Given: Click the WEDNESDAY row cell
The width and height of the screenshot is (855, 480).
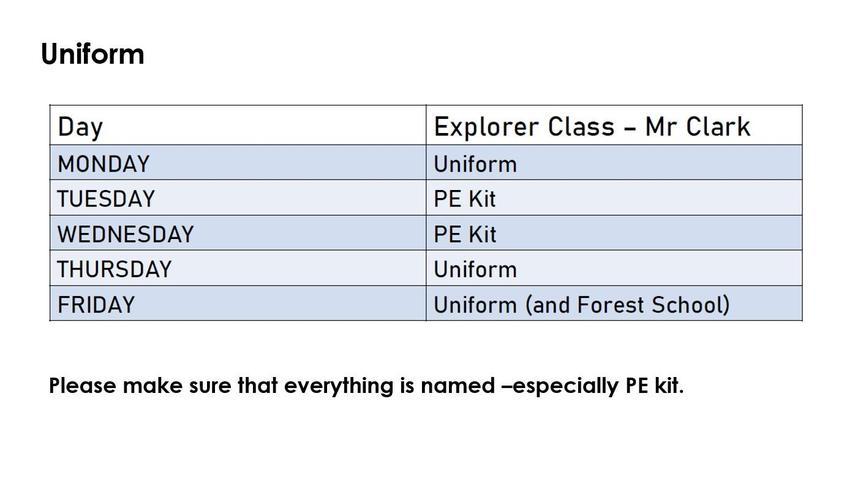Looking at the screenshot, I should [238, 233].
